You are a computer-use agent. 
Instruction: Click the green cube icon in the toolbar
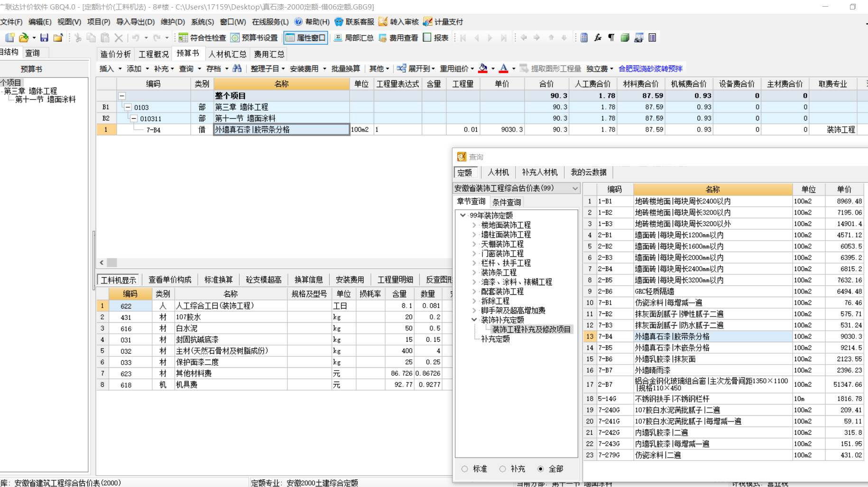625,37
